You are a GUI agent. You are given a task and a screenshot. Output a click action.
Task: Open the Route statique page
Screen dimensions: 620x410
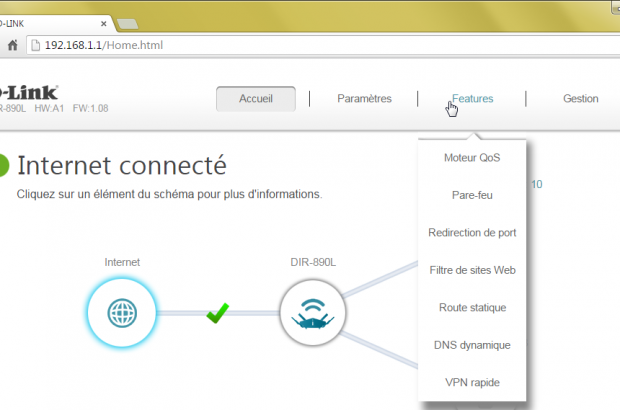point(471,307)
